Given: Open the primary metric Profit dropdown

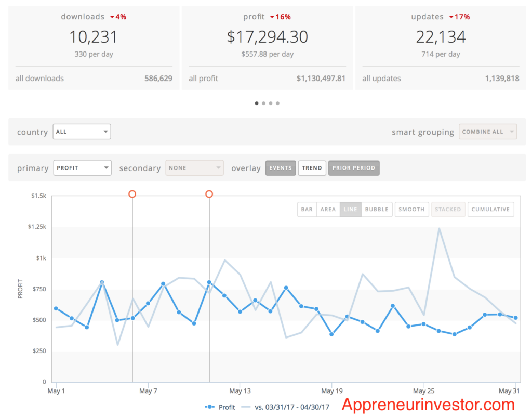Looking at the screenshot, I should pyautogui.click(x=82, y=168).
